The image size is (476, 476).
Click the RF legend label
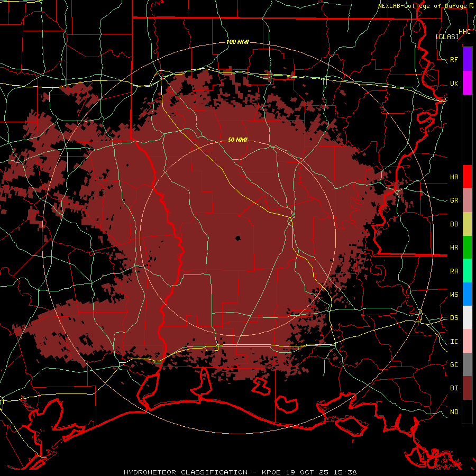tap(454, 59)
